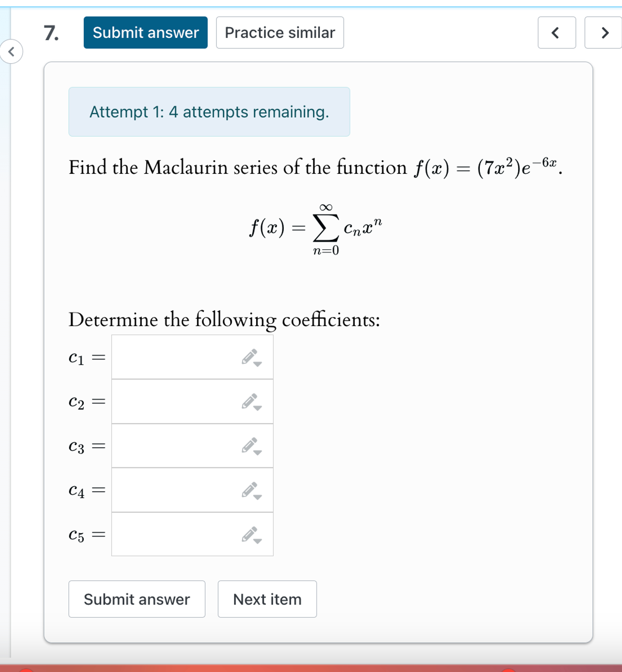Submit answer using the top blue button

tap(145, 32)
